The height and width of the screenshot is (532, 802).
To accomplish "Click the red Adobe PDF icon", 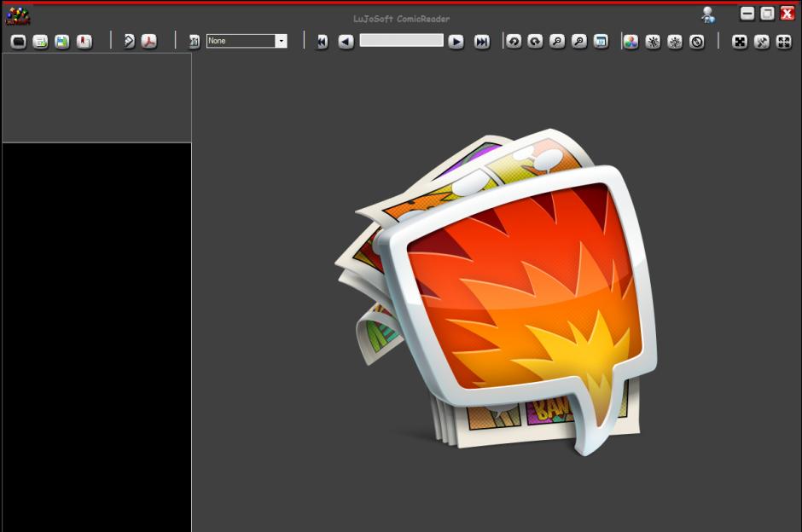I will (x=149, y=41).
